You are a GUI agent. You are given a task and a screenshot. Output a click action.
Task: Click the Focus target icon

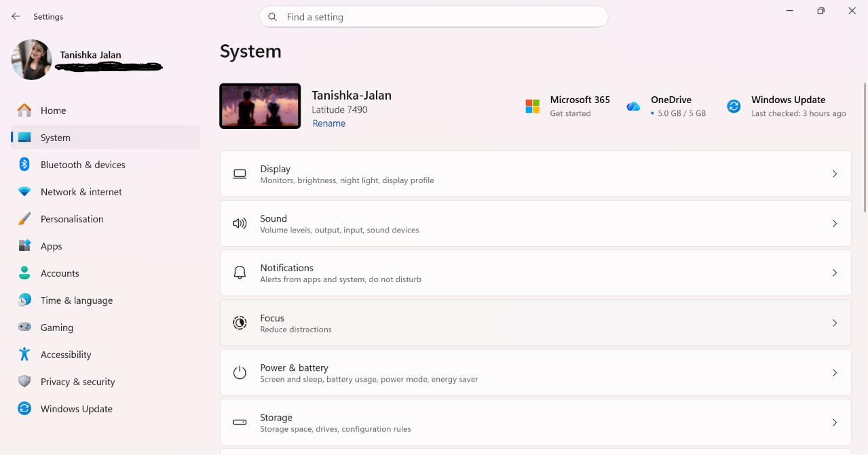point(240,323)
